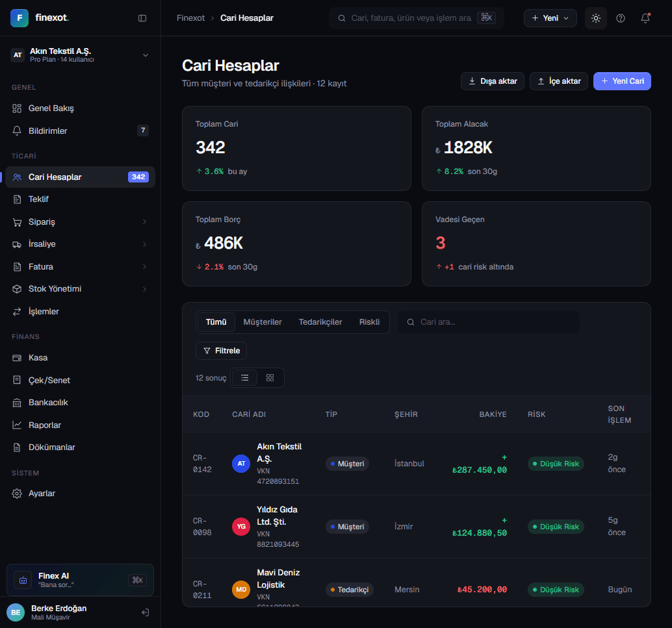Click the YG avatar in Yıldız Gıda row
The width and height of the screenshot is (672, 628).
[241, 527]
